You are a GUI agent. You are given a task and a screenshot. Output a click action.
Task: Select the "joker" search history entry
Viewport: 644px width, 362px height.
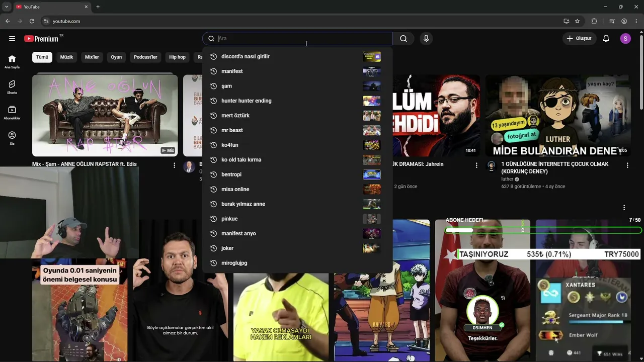click(297, 248)
